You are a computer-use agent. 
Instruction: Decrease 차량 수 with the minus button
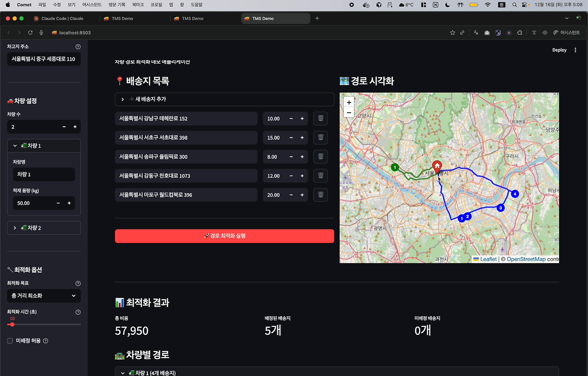tap(64, 127)
